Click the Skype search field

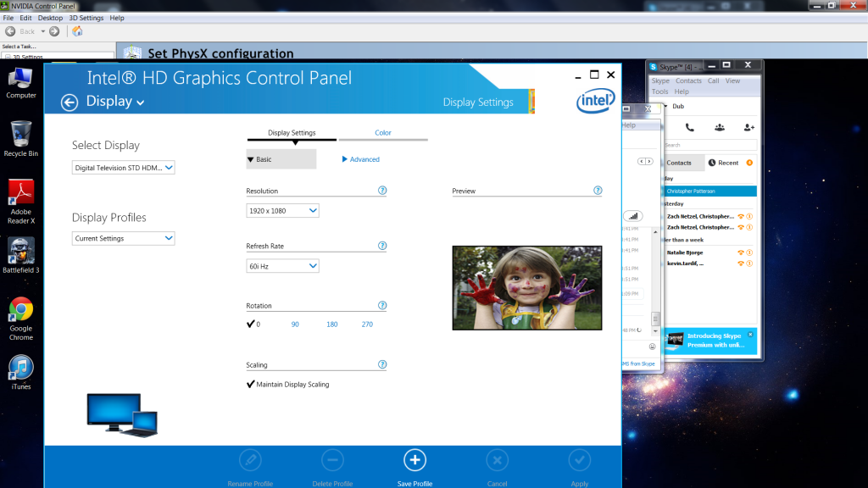[x=710, y=145]
